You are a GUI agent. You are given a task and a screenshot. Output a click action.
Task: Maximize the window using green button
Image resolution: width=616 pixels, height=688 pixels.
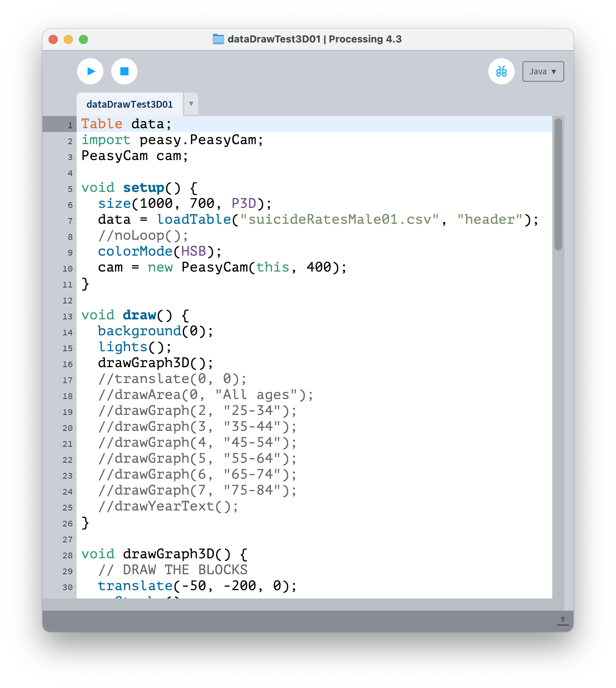[83, 39]
